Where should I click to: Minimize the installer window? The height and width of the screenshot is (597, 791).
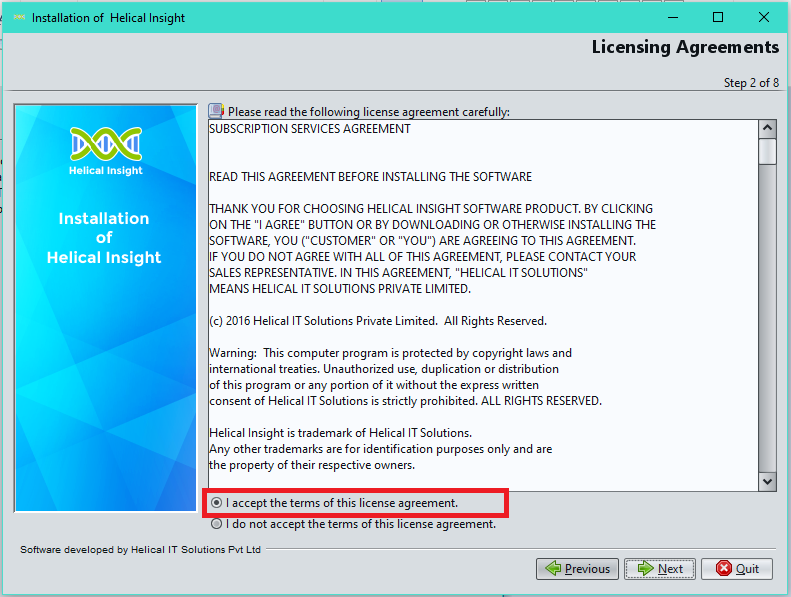(673, 17)
